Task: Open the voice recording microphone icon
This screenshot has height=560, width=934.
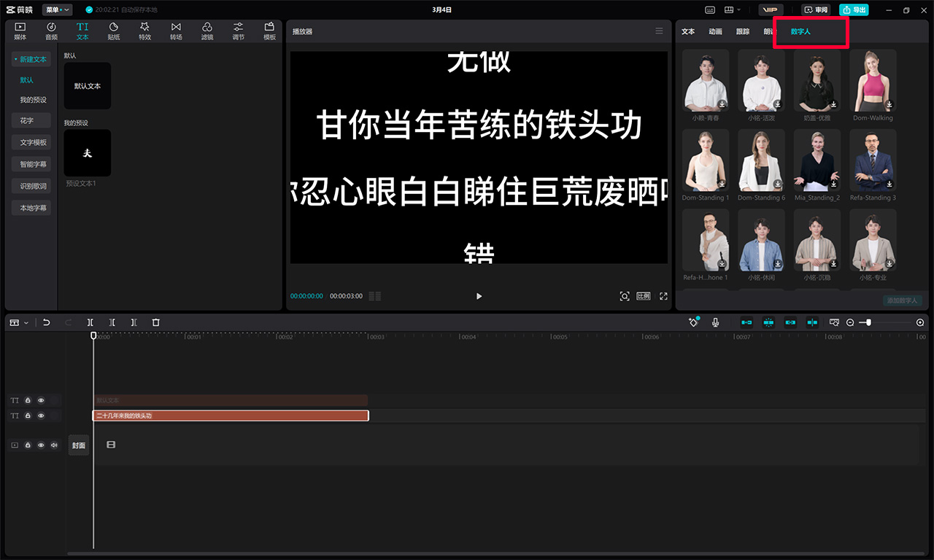Action: coord(716,322)
